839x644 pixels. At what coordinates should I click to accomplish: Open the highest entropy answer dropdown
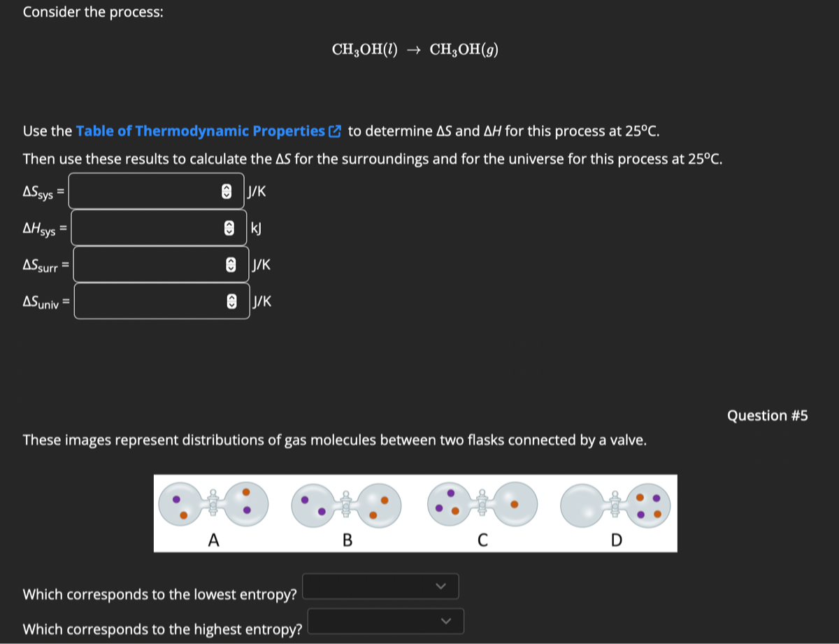coord(385,621)
